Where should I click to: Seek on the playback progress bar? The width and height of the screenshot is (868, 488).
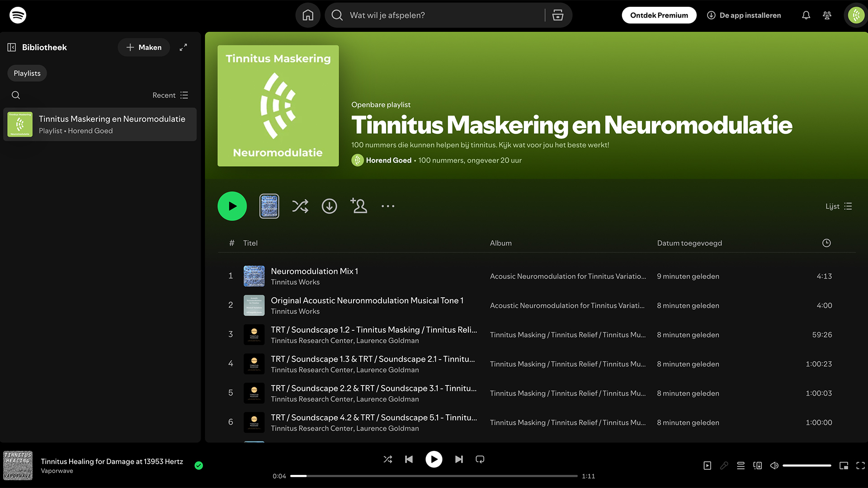434,476
